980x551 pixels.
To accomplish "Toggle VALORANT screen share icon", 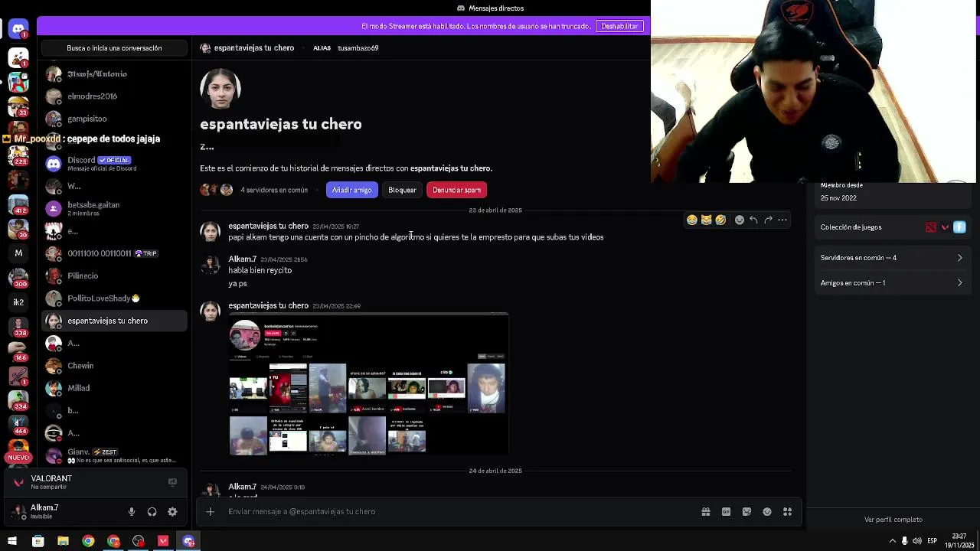I will (172, 482).
